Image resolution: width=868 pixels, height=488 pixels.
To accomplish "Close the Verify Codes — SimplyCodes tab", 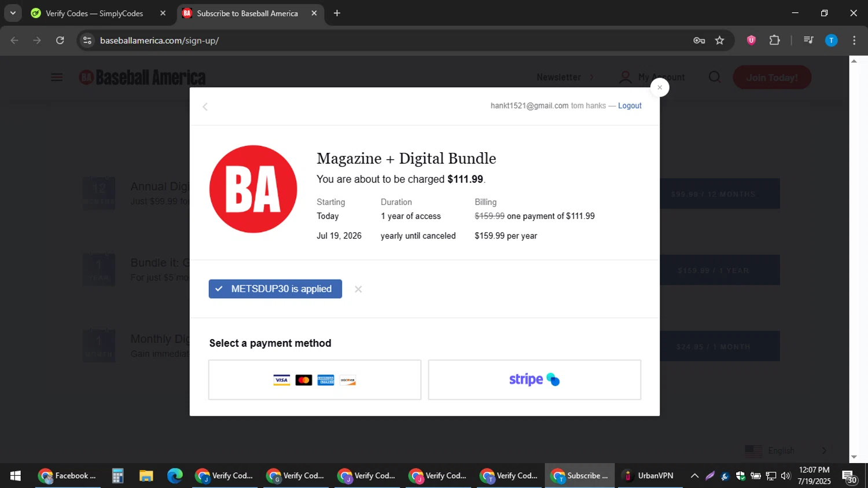I will (x=163, y=13).
